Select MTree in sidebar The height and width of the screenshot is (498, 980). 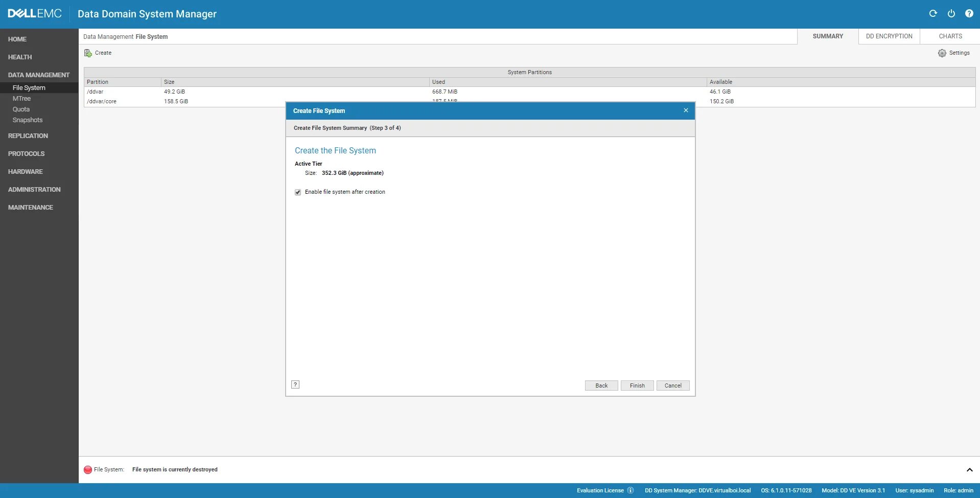pos(22,98)
